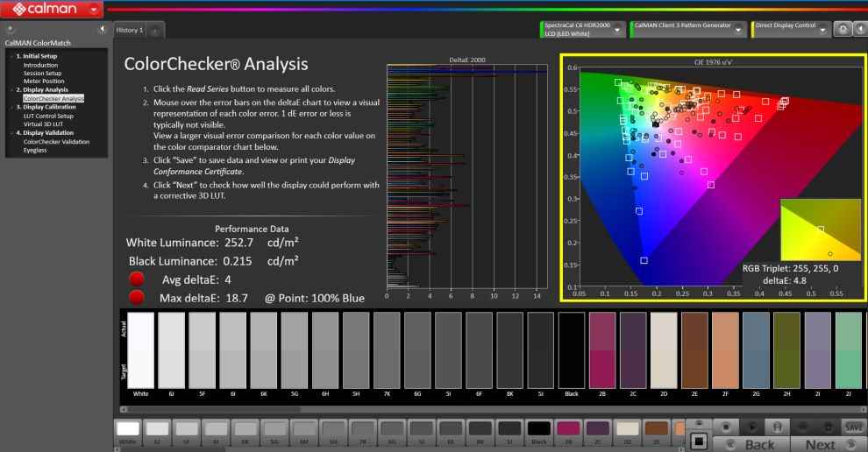Open ColorChecker Validation page
The image size is (868, 452).
point(56,142)
